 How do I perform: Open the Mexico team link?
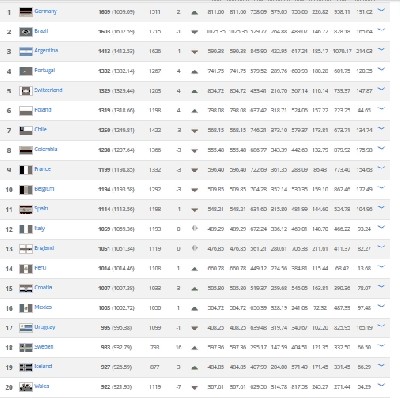click(x=43, y=307)
